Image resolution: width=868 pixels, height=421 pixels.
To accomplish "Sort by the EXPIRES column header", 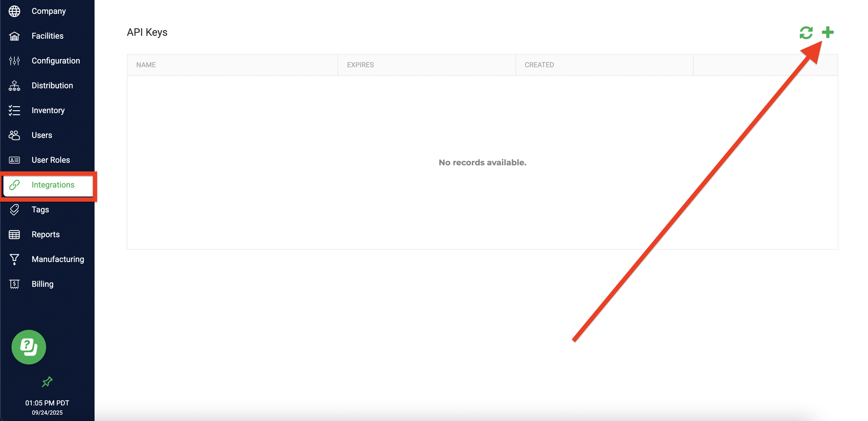I will (x=360, y=65).
